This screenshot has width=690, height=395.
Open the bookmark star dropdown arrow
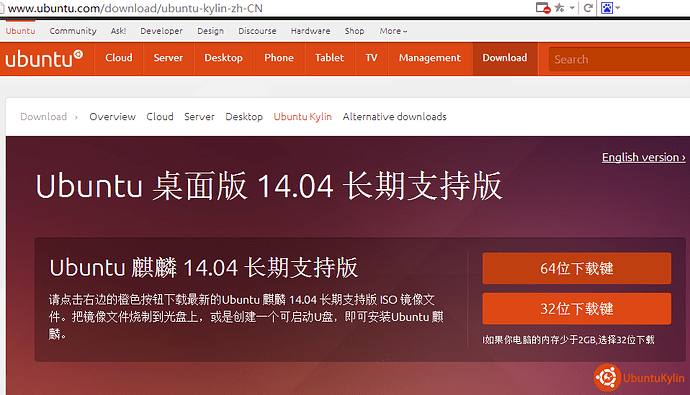tap(572, 7)
